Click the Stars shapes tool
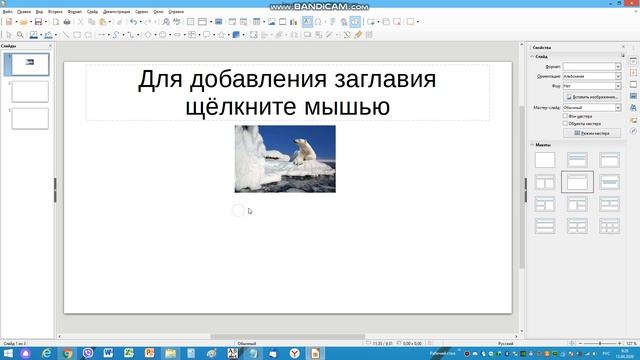This screenshot has width=640, height=360. coord(221,35)
